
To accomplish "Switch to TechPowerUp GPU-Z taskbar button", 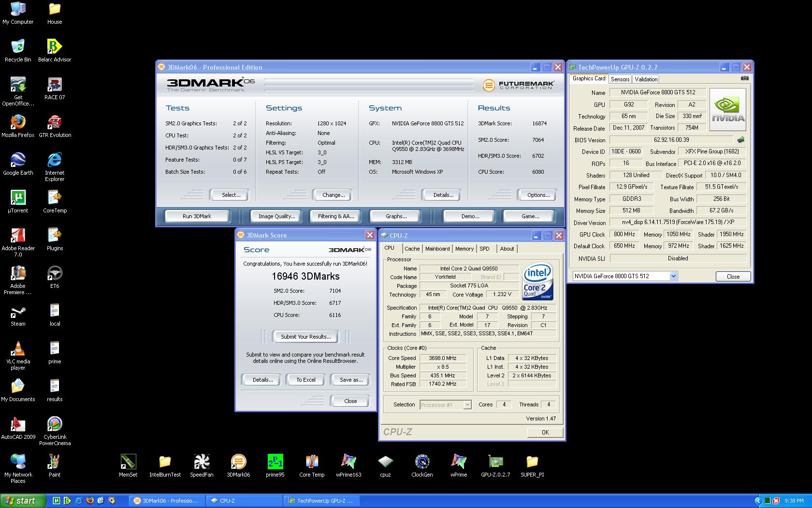I will tap(322, 501).
